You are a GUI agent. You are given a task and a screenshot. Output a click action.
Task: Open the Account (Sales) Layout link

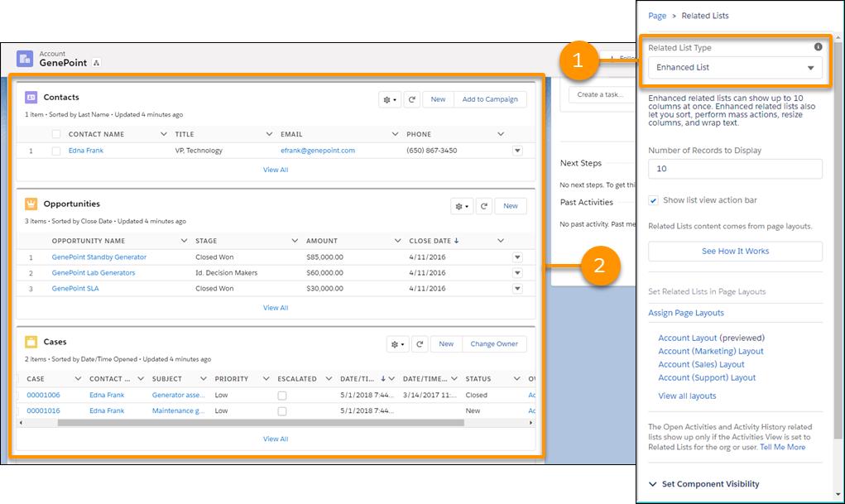[701, 364]
